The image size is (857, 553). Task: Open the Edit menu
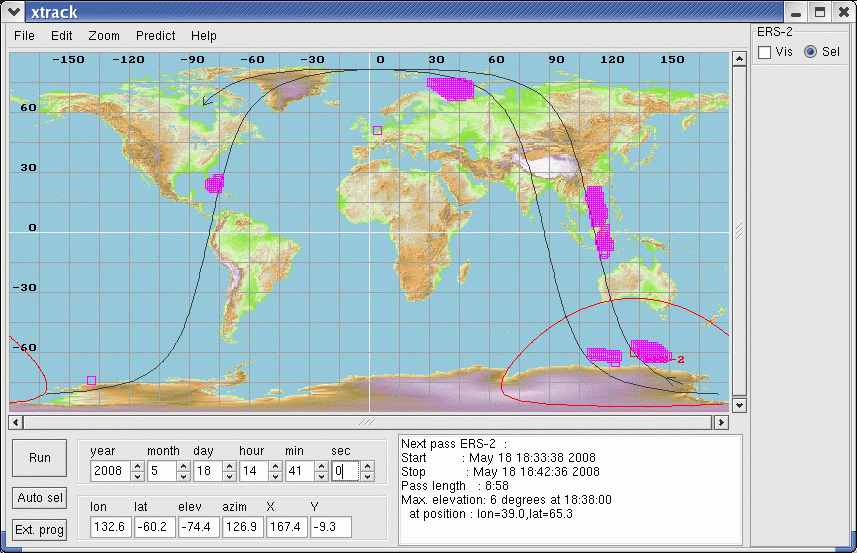pyautogui.click(x=61, y=36)
